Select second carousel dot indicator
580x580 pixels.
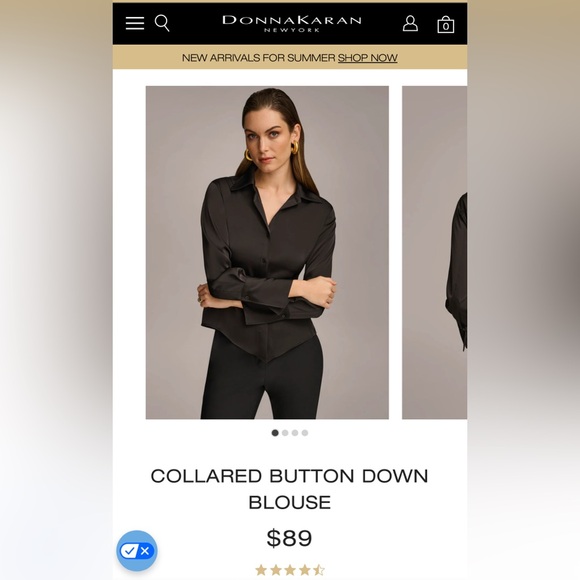click(x=285, y=433)
